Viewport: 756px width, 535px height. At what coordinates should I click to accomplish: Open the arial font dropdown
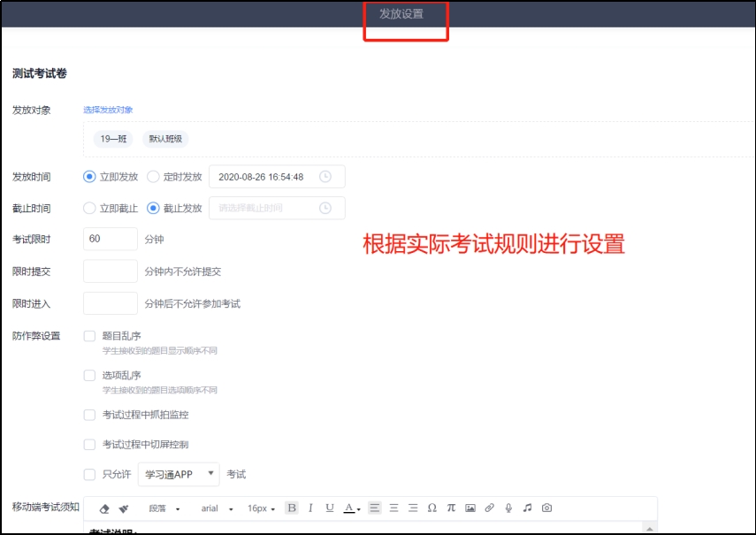point(217,508)
